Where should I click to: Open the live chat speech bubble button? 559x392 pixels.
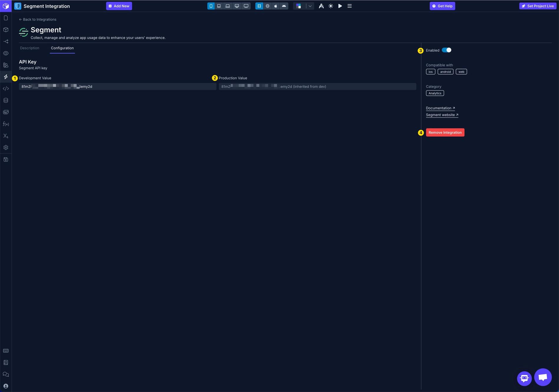coord(543,377)
